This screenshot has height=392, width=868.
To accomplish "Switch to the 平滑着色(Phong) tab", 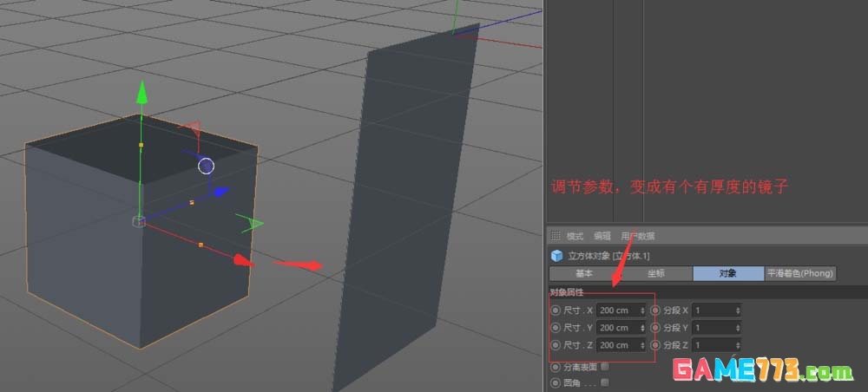I will coord(800,273).
